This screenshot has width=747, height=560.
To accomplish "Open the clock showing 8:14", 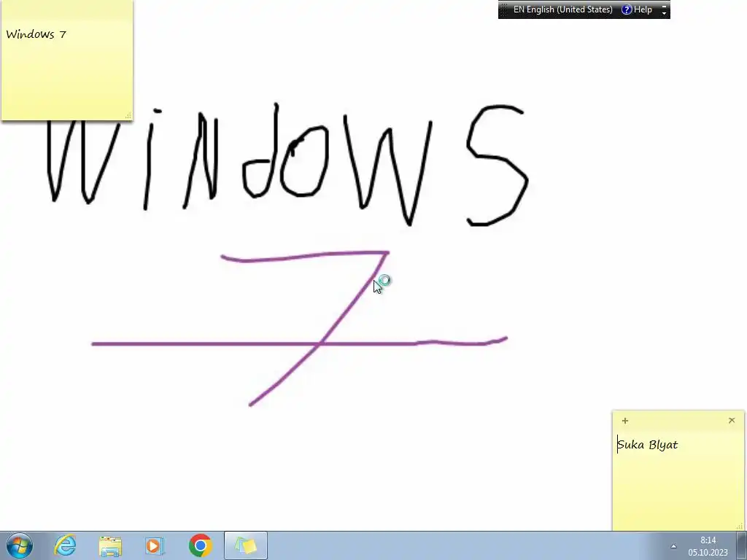I will click(x=708, y=546).
